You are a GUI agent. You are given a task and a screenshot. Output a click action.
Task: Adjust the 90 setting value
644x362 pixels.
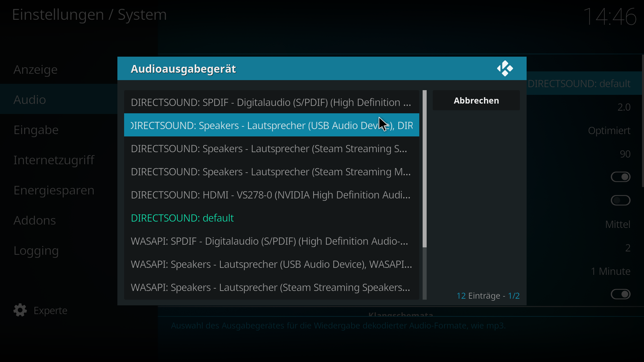click(625, 154)
